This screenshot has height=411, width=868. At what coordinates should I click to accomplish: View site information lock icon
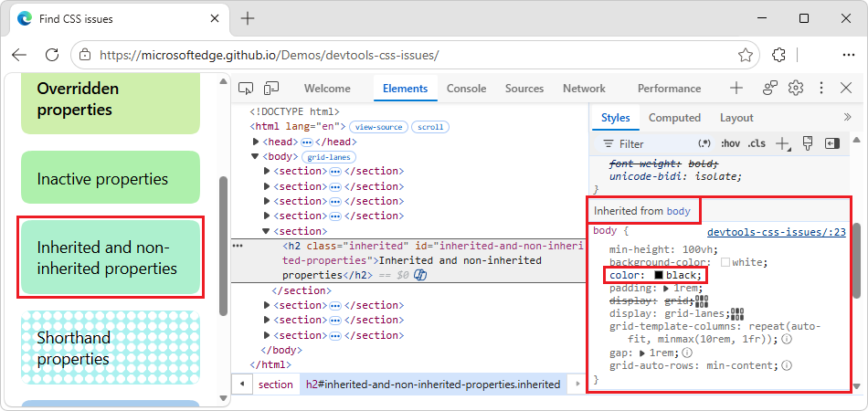pyautogui.click(x=85, y=55)
